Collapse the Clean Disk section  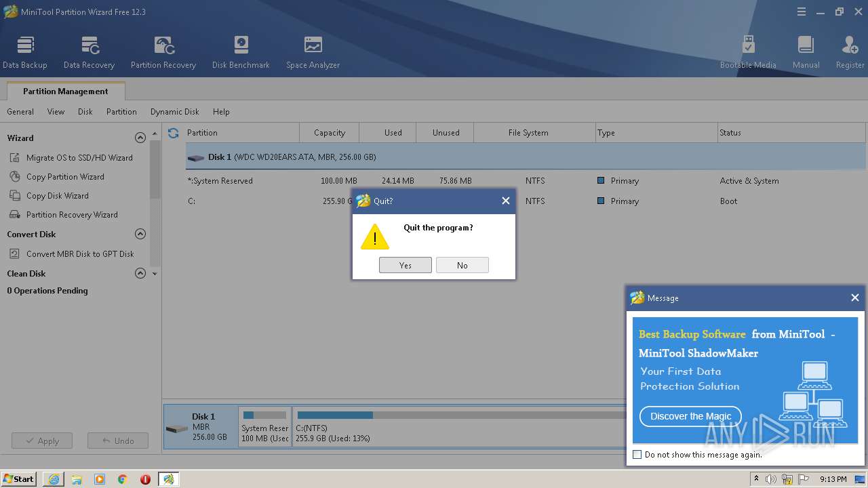pyautogui.click(x=140, y=273)
